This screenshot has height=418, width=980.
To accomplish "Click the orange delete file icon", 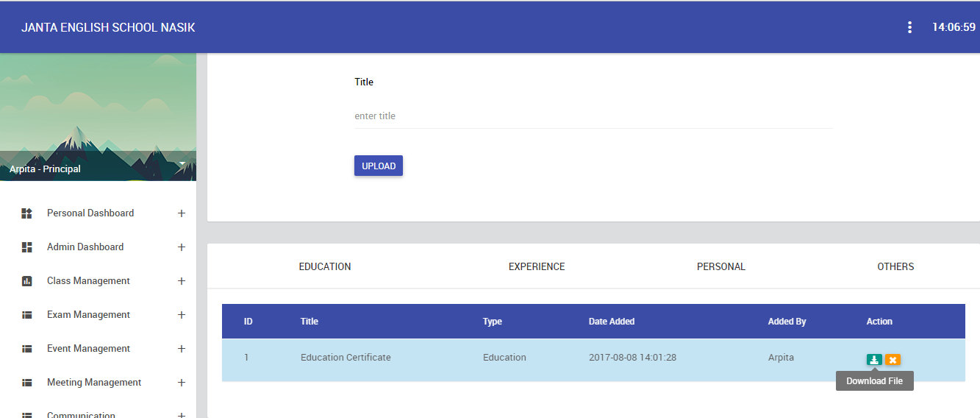I will [x=893, y=360].
